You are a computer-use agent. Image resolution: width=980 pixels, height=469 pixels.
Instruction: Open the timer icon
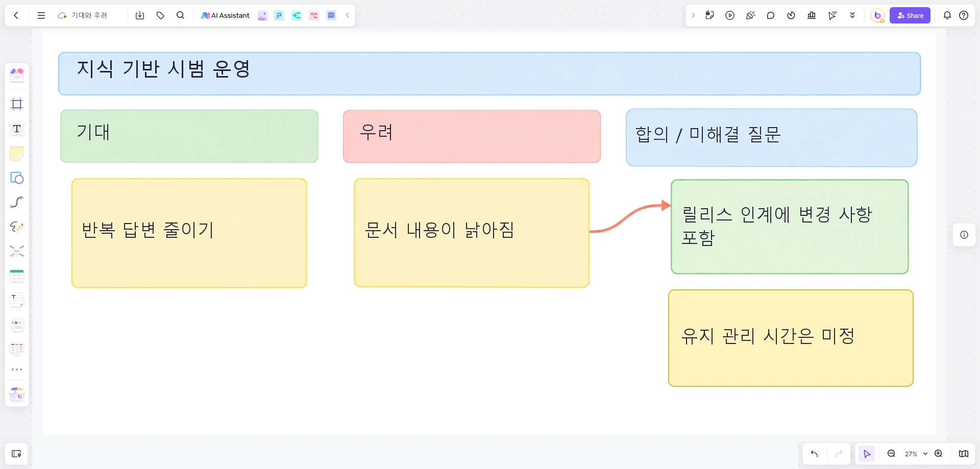(791, 15)
